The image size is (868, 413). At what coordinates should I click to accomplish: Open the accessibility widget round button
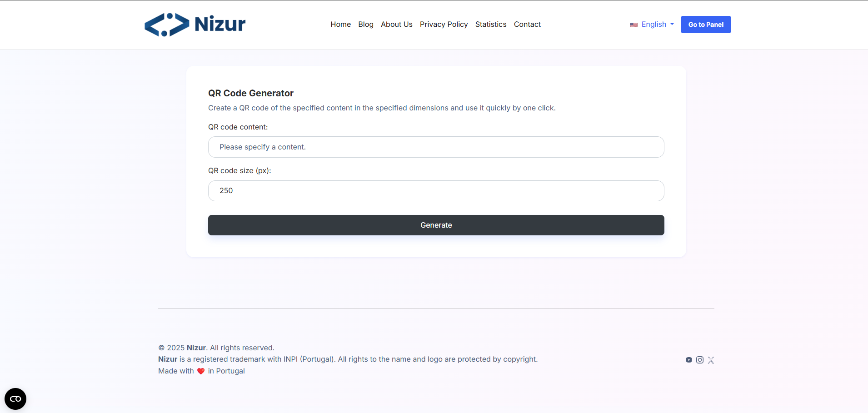point(15,399)
